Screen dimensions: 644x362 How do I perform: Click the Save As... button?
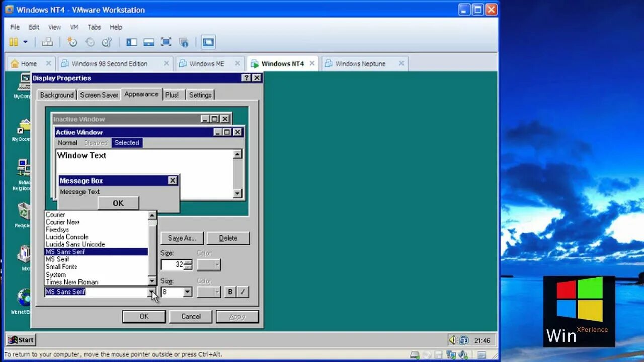pos(182,238)
